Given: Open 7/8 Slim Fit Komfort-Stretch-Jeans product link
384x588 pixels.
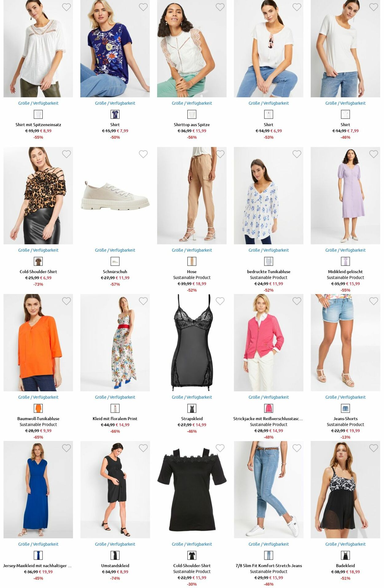Looking at the screenshot, I should pyautogui.click(x=268, y=566).
